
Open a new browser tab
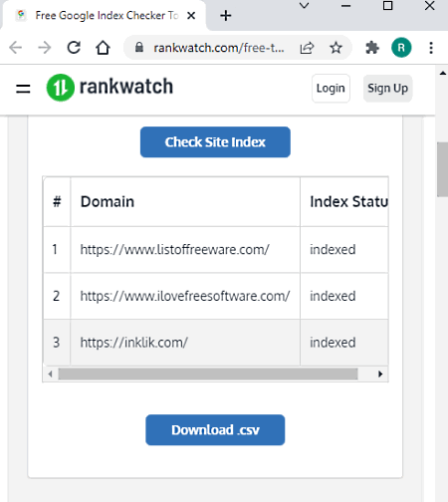(x=226, y=16)
